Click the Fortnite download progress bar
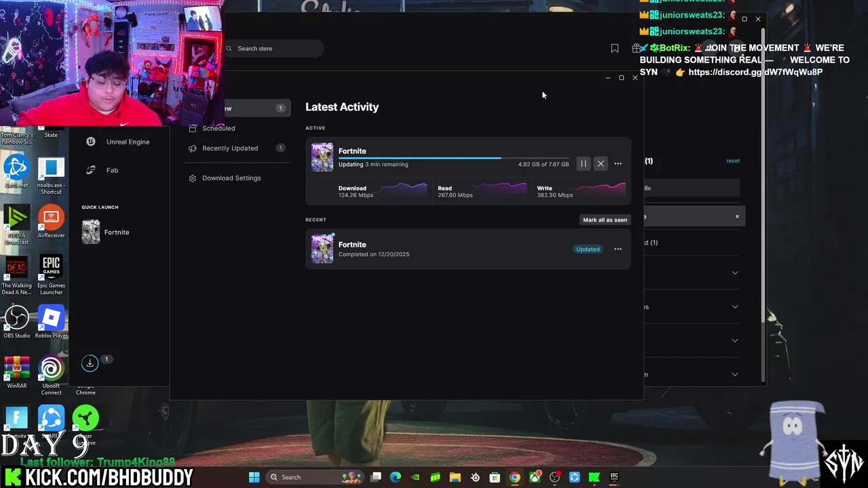The image size is (868, 488). pyautogui.click(x=454, y=158)
